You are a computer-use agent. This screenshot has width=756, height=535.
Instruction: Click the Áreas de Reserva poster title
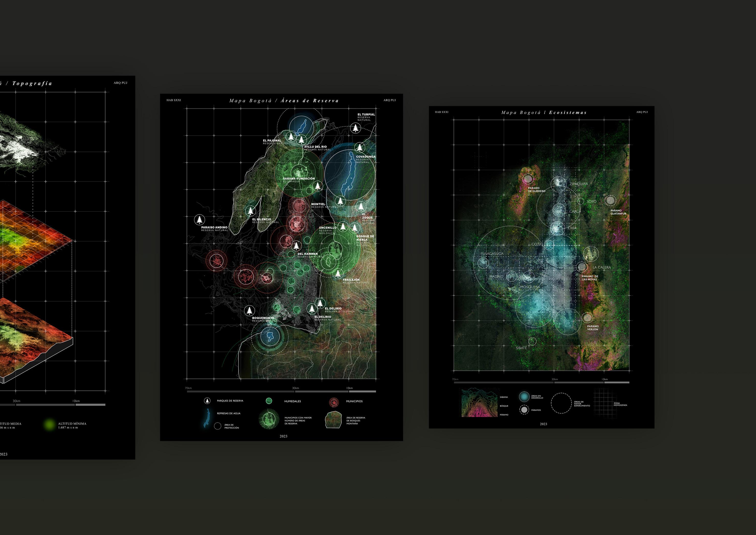pos(284,101)
